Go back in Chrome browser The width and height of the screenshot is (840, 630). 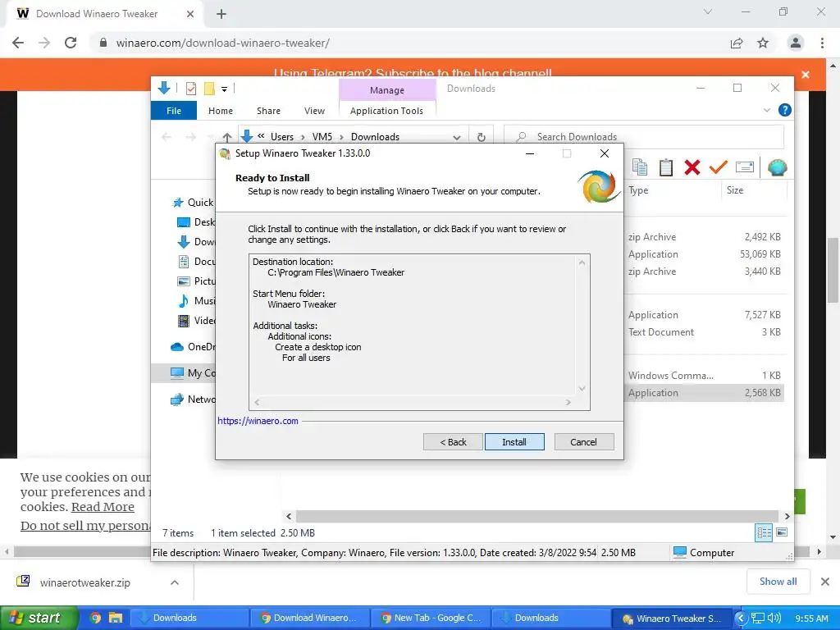tap(18, 43)
